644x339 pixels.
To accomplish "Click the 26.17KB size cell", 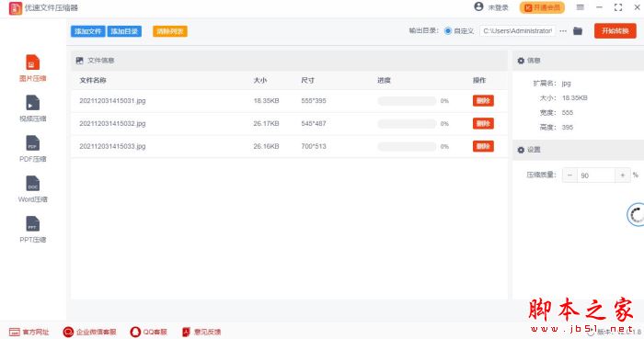I will click(266, 124).
